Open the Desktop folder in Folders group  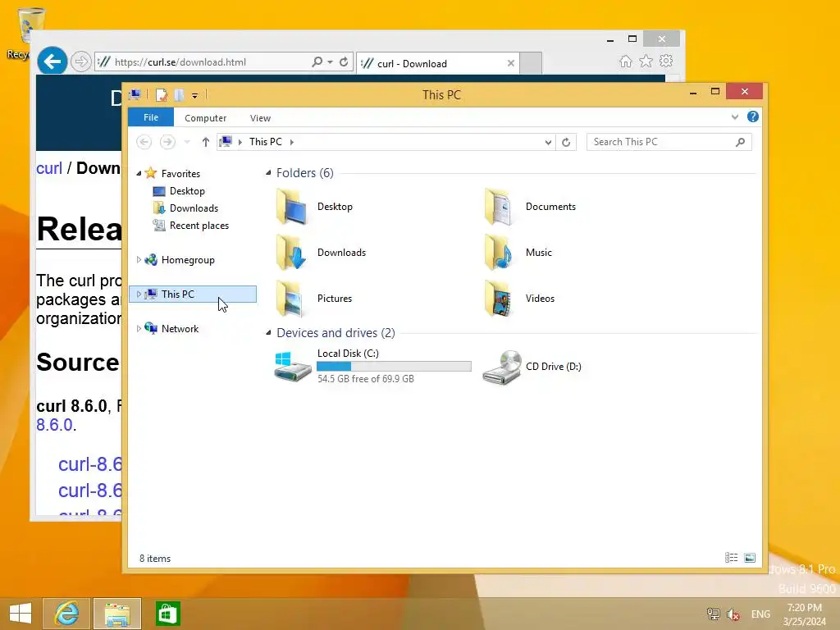[x=292, y=207]
